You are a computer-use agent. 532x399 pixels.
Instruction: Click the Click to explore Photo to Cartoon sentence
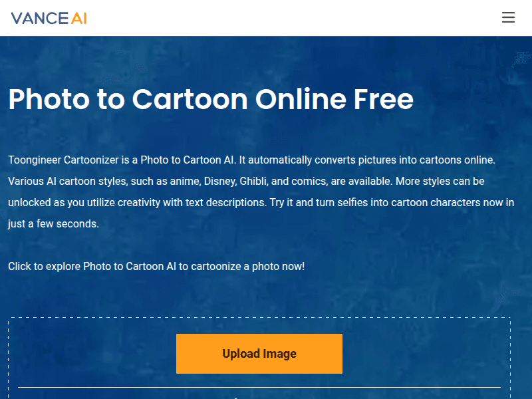coord(156,267)
